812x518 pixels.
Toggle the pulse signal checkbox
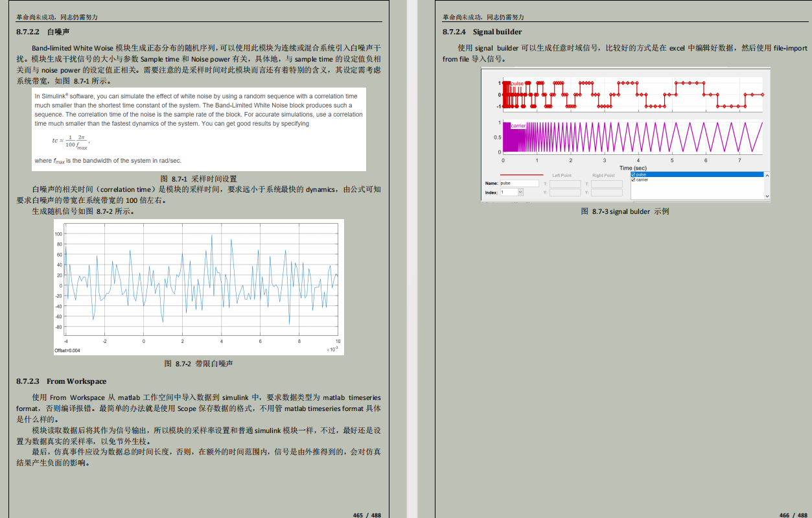click(x=633, y=174)
